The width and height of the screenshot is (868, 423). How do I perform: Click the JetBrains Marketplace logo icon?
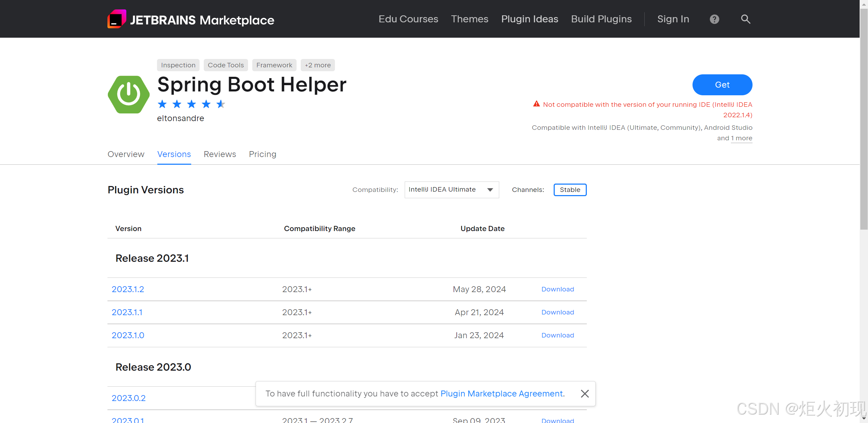click(117, 19)
